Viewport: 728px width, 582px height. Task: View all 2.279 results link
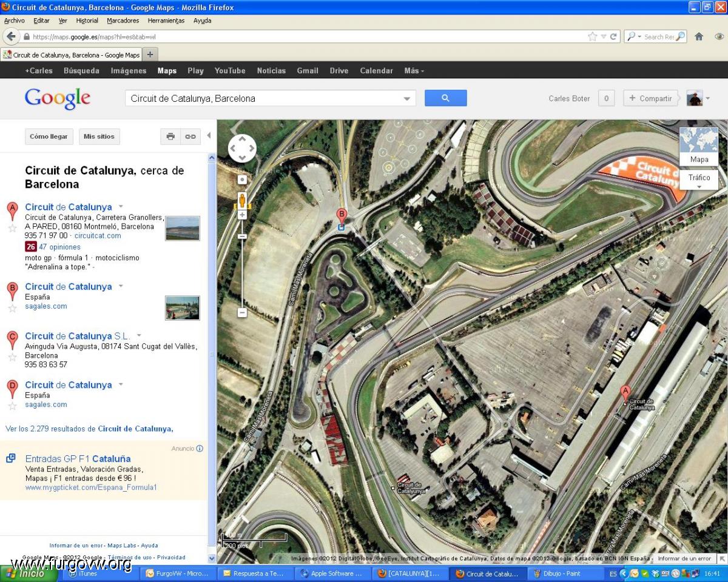[x=89, y=429]
